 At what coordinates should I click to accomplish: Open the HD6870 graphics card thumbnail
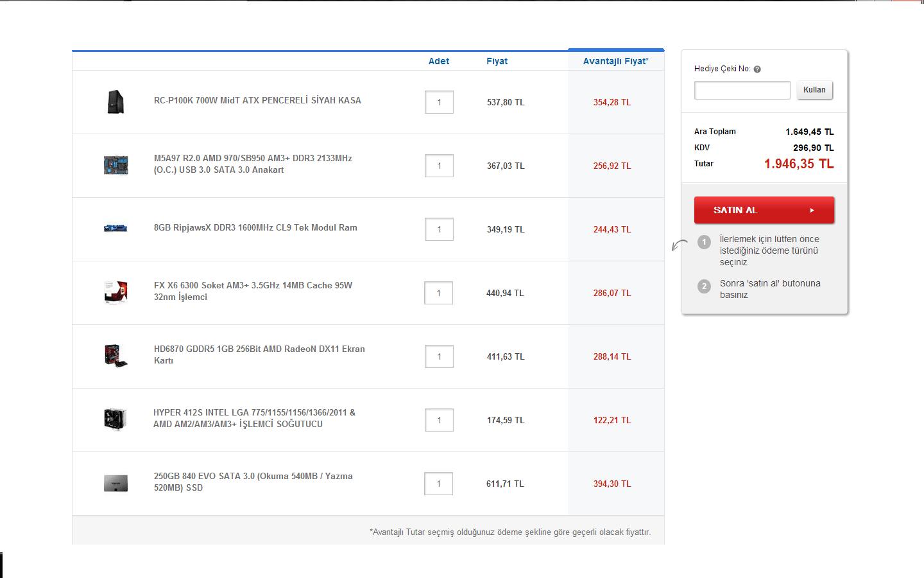pos(116,356)
